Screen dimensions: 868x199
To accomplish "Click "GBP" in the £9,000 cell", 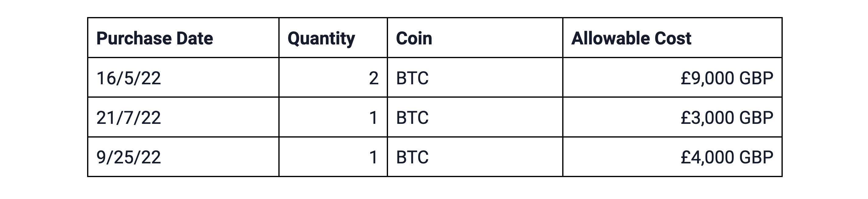I will click(756, 78).
